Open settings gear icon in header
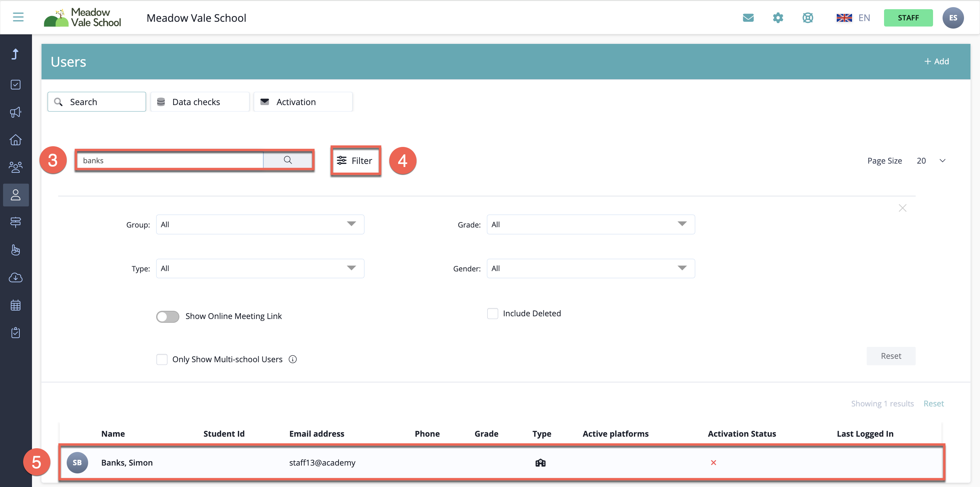Image resolution: width=980 pixels, height=487 pixels. coord(778,18)
